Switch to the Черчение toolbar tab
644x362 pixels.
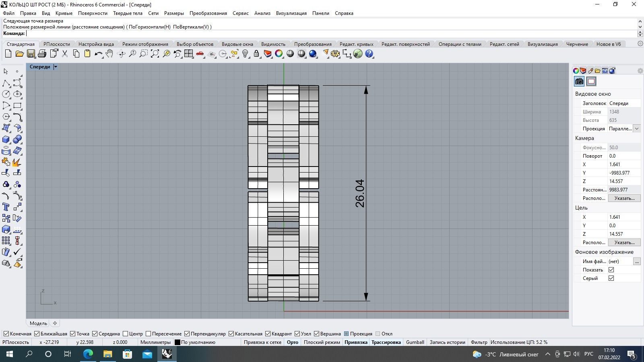[x=577, y=44]
